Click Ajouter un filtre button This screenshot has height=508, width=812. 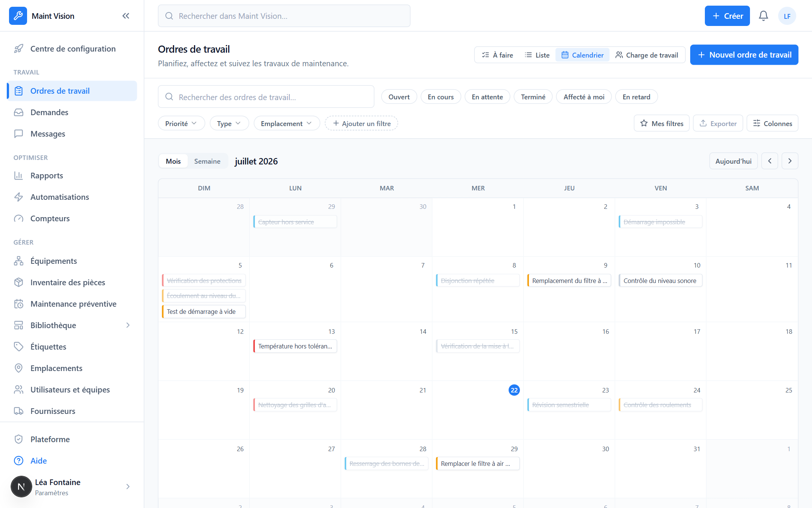click(361, 123)
